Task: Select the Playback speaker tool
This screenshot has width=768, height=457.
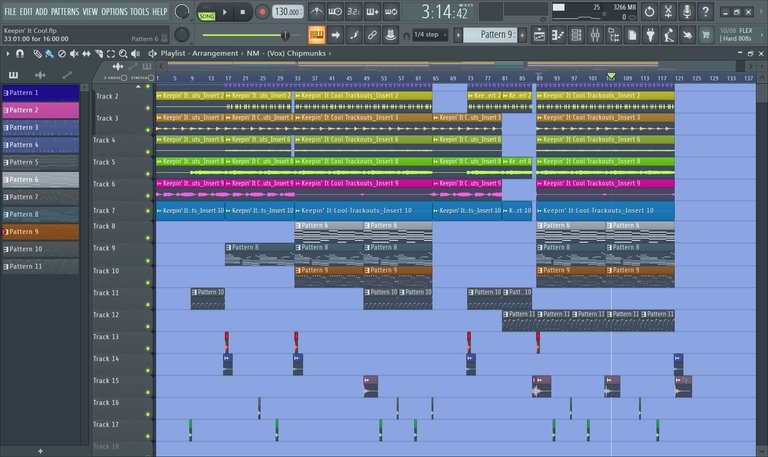Action: pyautogui.click(x=136, y=53)
